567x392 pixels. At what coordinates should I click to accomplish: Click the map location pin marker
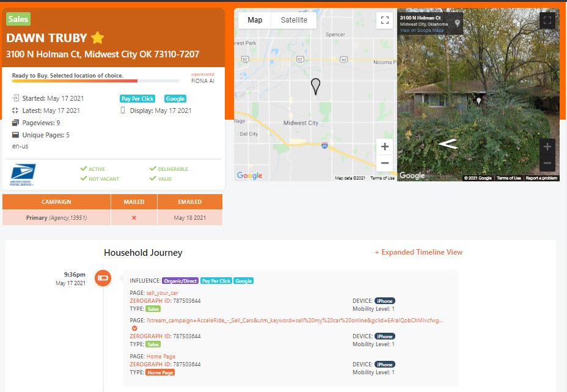316,86
